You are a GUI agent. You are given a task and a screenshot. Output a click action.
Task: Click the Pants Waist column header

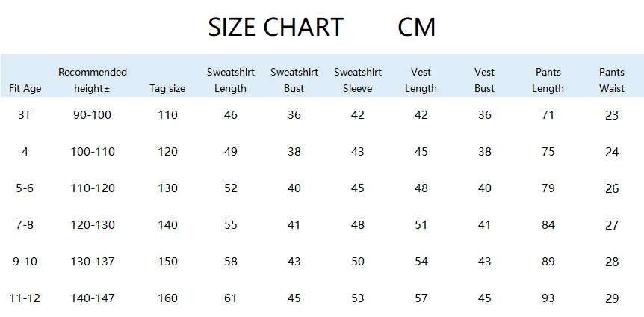(x=612, y=80)
